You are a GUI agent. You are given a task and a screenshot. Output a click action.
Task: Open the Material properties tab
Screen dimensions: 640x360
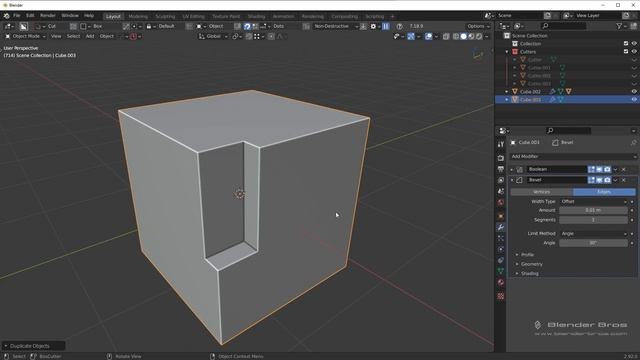coord(501,282)
